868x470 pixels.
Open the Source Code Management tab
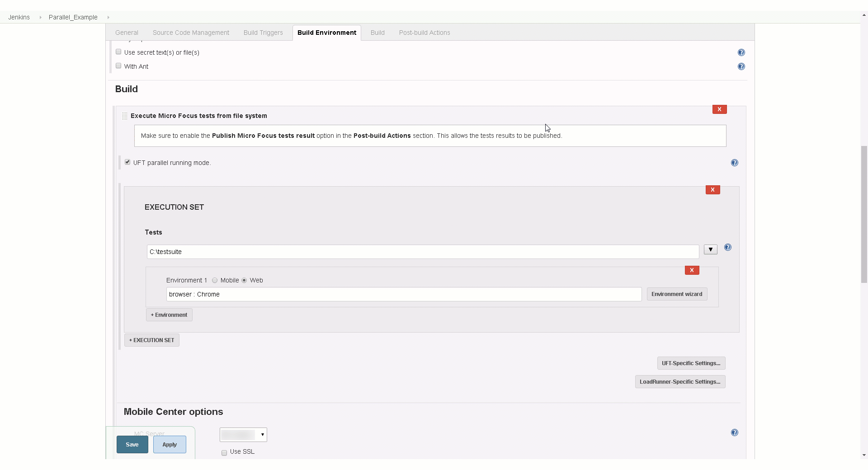(191, 33)
